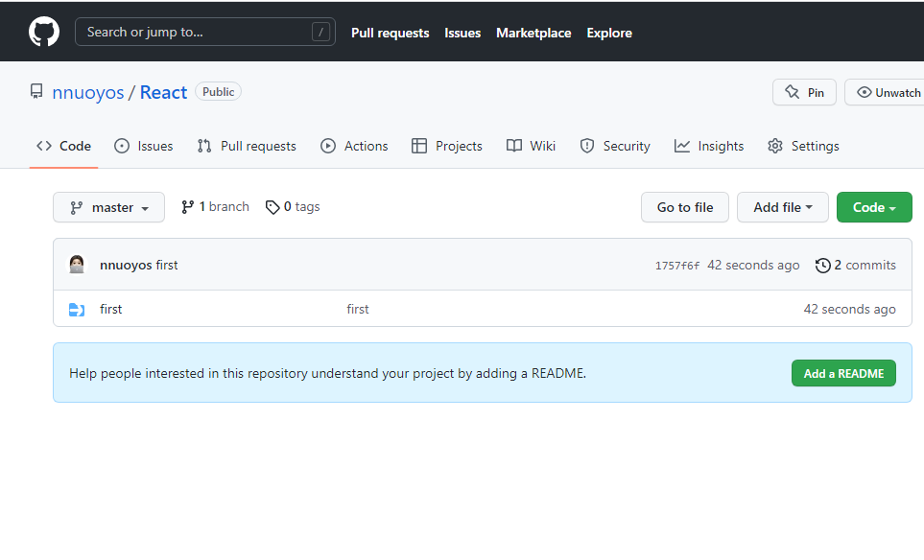Open the Actions tab
This screenshot has height=560, width=924.
(354, 146)
